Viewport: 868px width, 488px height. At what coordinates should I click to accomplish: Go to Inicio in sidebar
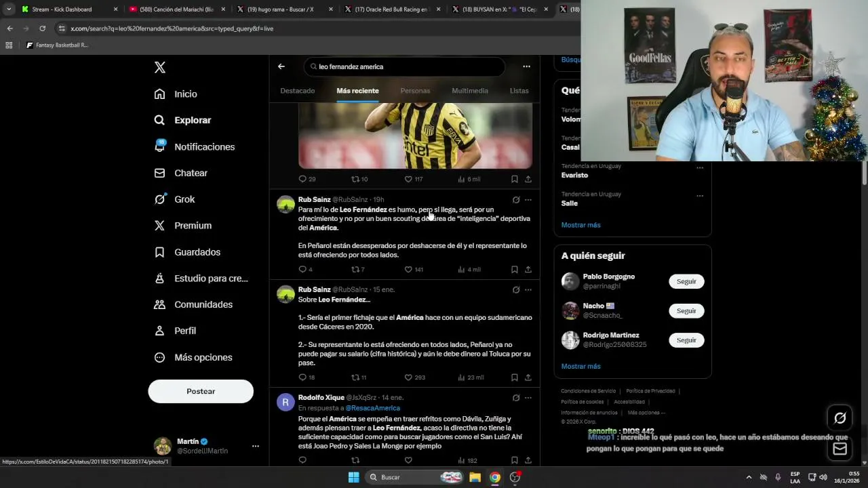(x=176, y=94)
